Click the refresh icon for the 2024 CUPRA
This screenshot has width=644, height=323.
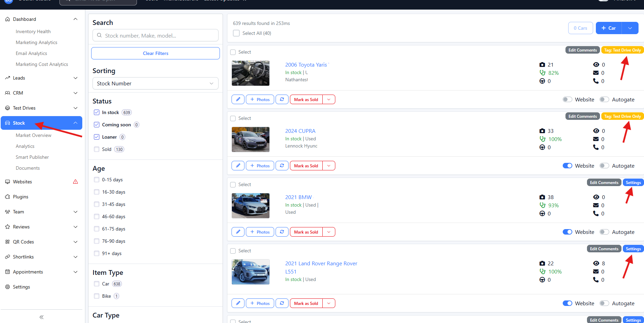coord(282,166)
